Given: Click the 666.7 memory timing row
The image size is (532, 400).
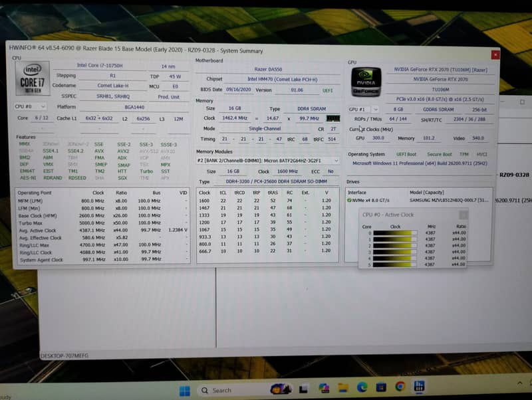Looking at the screenshot, I should coord(267,251).
